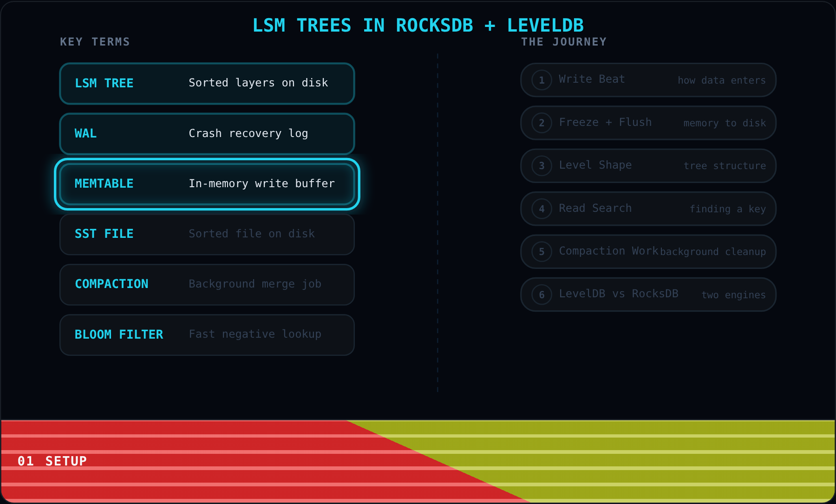836x504 pixels.
Task: Click the number 1 circle for Write Beat
Action: [542, 80]
